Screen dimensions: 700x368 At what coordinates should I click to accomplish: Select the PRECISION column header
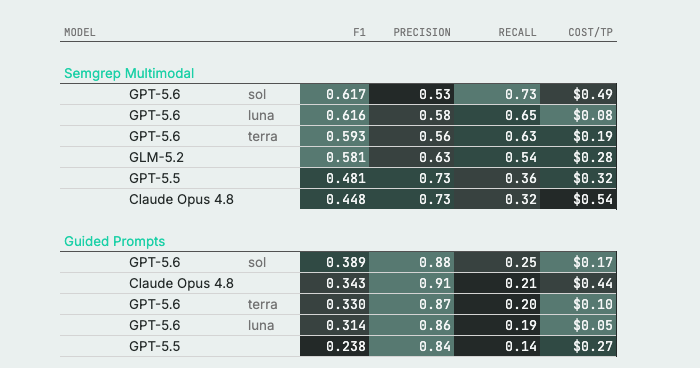click(x=421, y=32)
